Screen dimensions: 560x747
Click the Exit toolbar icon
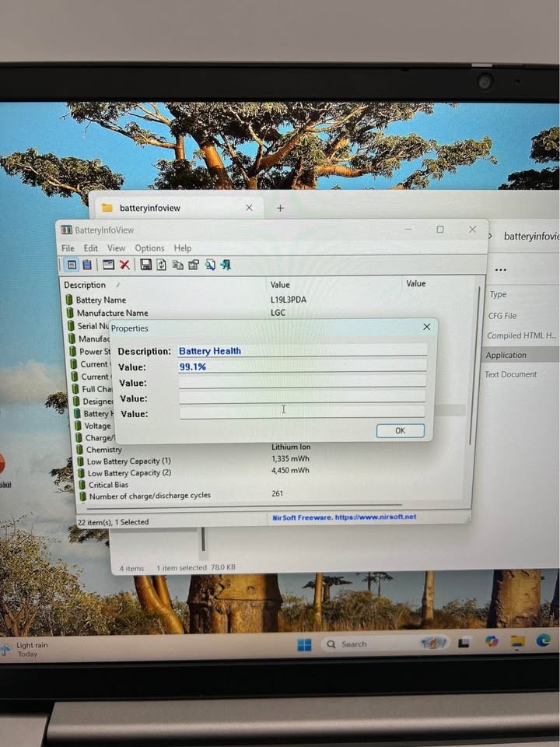[x=226, y=265]
